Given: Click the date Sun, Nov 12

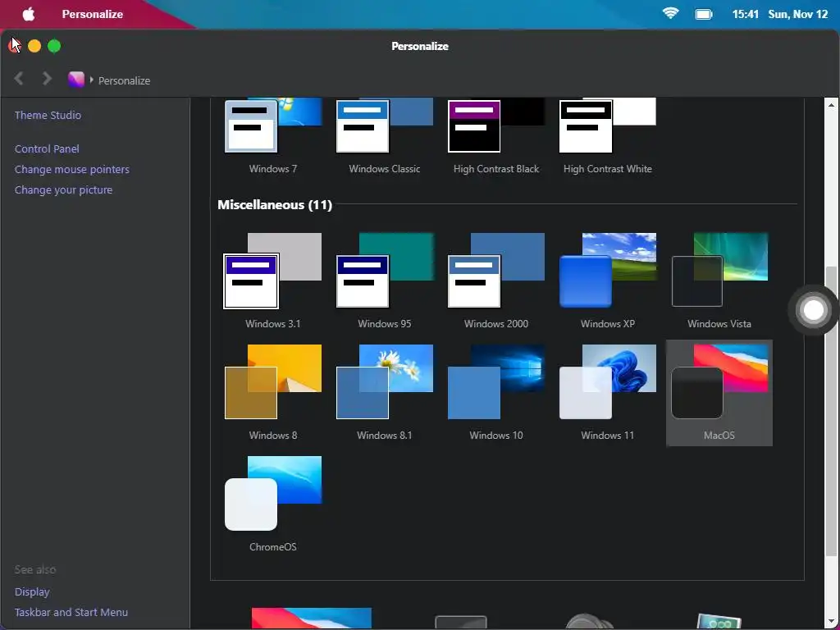Looking at the screenshot, I should click(x=797, y=14).
